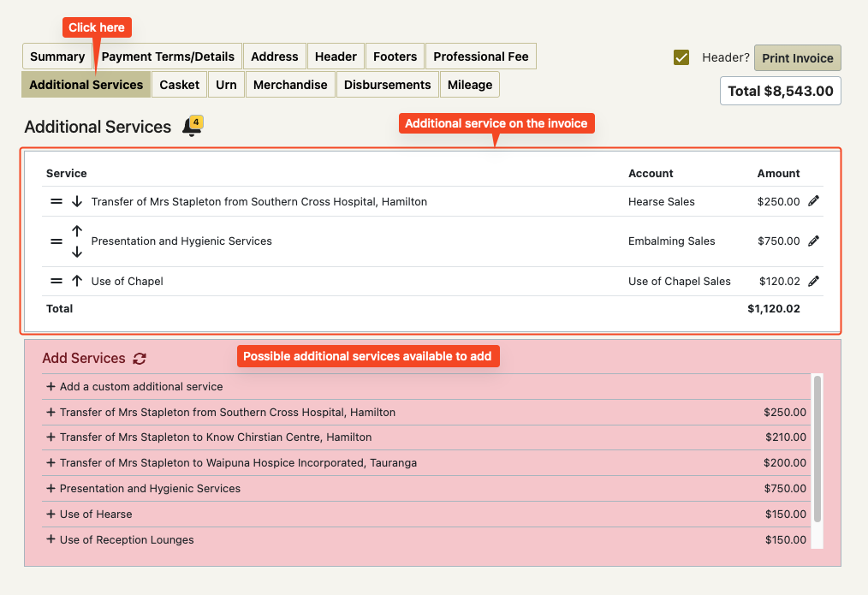Move Transfer of Mrs Stapleton row down
This screenshot has width=868, height=595.
[77, 201]
